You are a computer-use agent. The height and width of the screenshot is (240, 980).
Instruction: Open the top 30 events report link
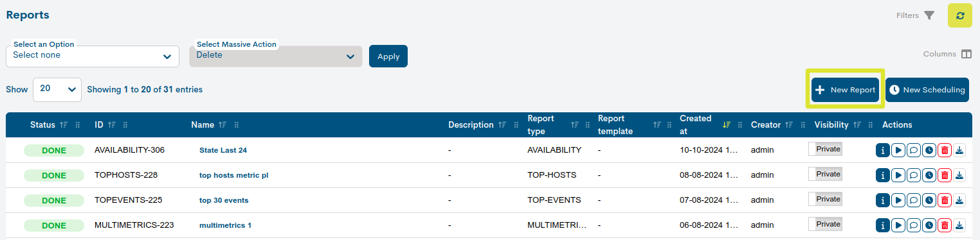coord(224,200)
